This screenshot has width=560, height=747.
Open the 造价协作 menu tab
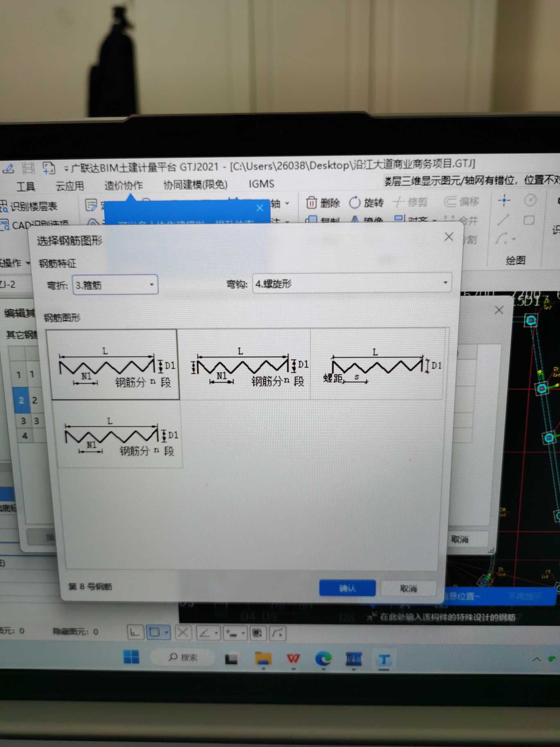click(x=123, y=185)
